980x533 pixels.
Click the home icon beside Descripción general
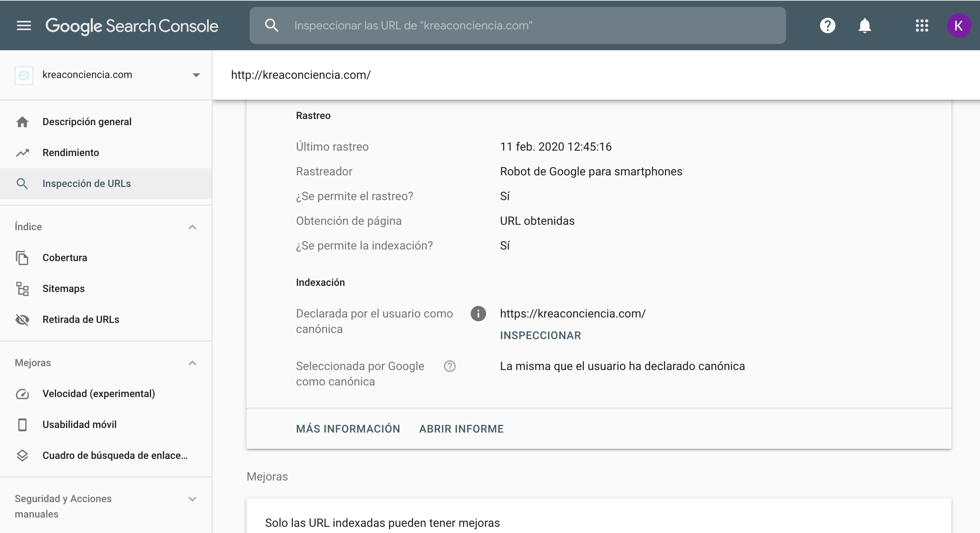[22, 122]
